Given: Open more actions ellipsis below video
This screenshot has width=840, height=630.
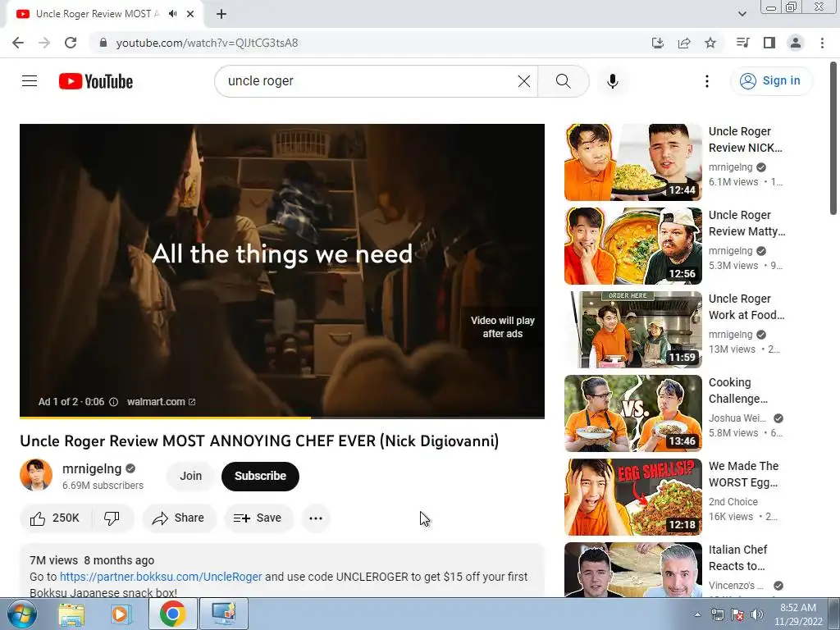Looking at the screenshot, I should (x=316, y=518).
